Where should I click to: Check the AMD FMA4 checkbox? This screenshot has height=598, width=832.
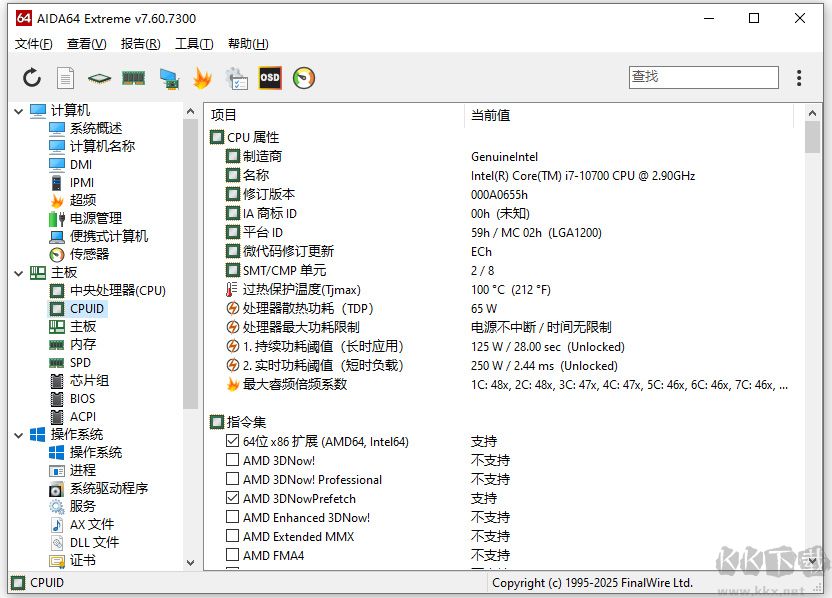click(232, 555)
